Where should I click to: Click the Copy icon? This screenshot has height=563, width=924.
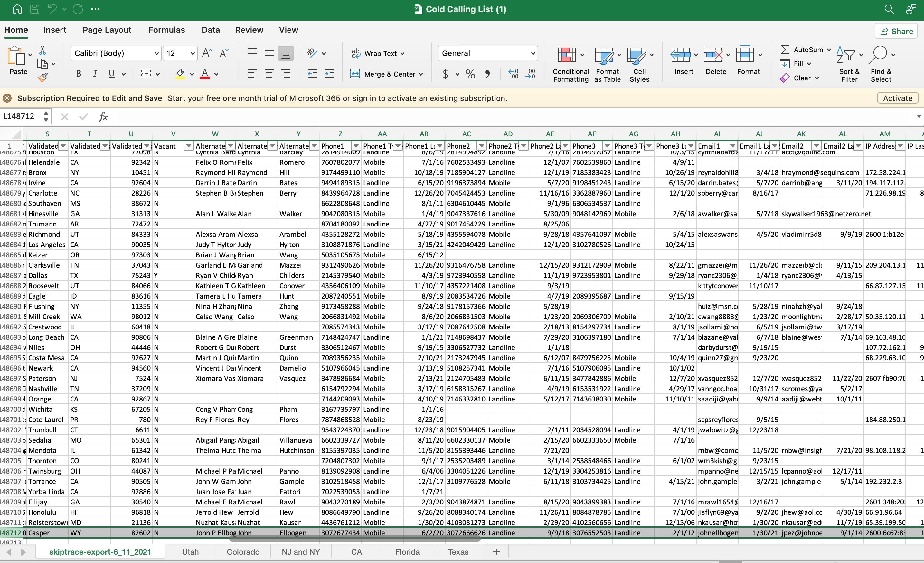point(42,64)
